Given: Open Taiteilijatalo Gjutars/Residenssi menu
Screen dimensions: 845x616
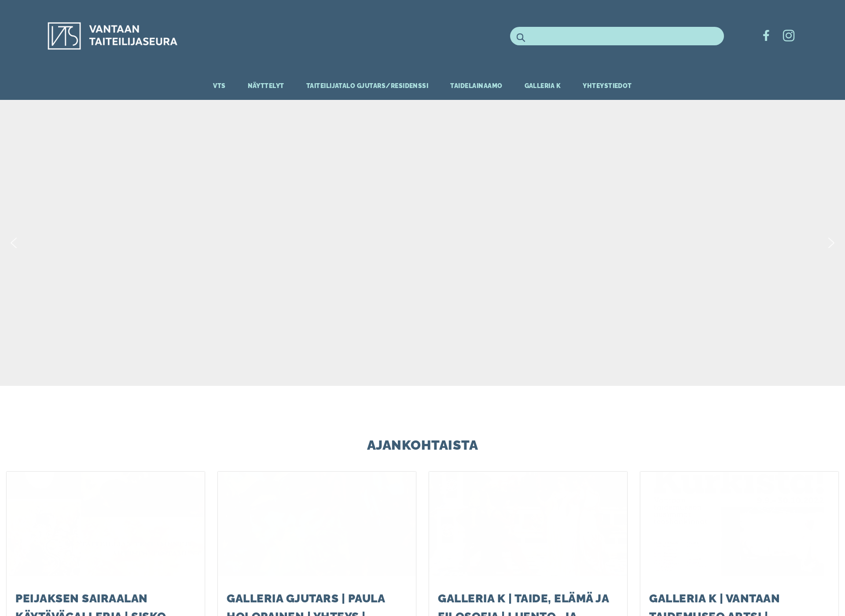Looking at the screenshot, I should (367, 86).
